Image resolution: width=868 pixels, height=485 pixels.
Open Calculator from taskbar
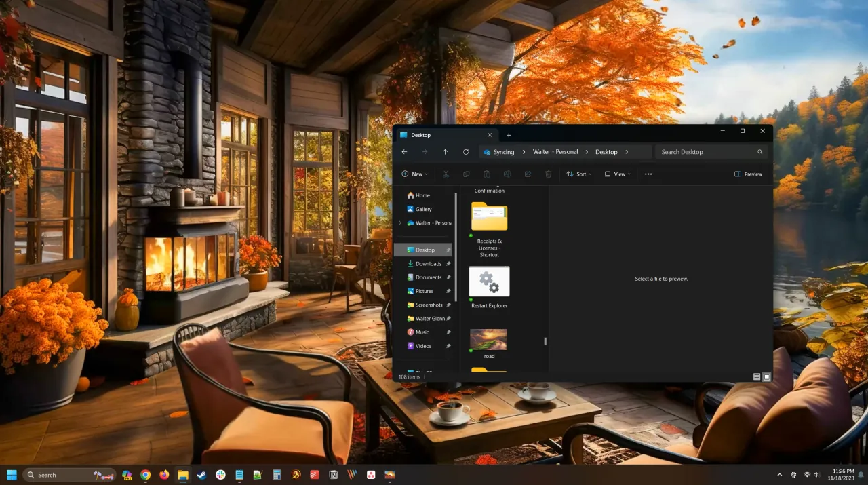(x=277, y=475)
